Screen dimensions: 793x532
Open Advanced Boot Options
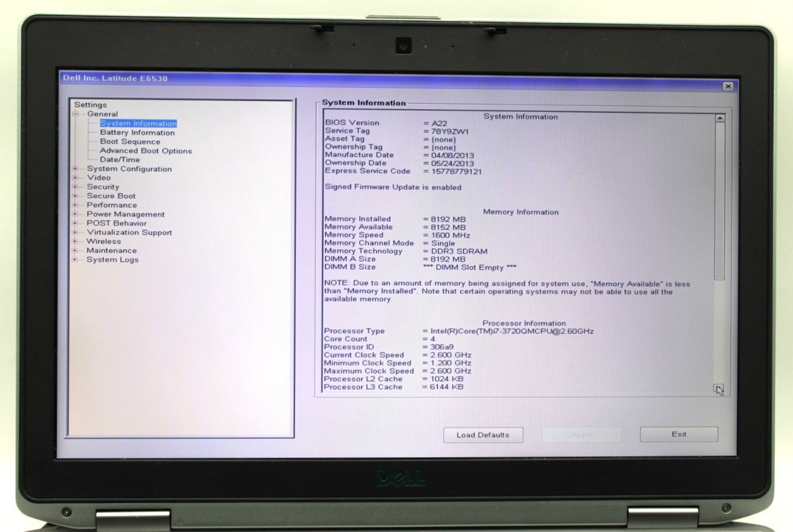[x=145, y=151]
